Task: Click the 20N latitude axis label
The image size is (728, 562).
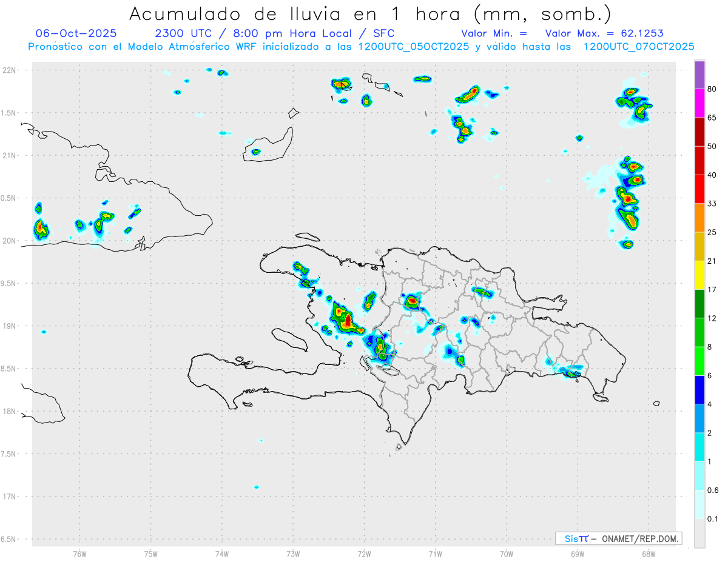Action: (x=10, y=241)
